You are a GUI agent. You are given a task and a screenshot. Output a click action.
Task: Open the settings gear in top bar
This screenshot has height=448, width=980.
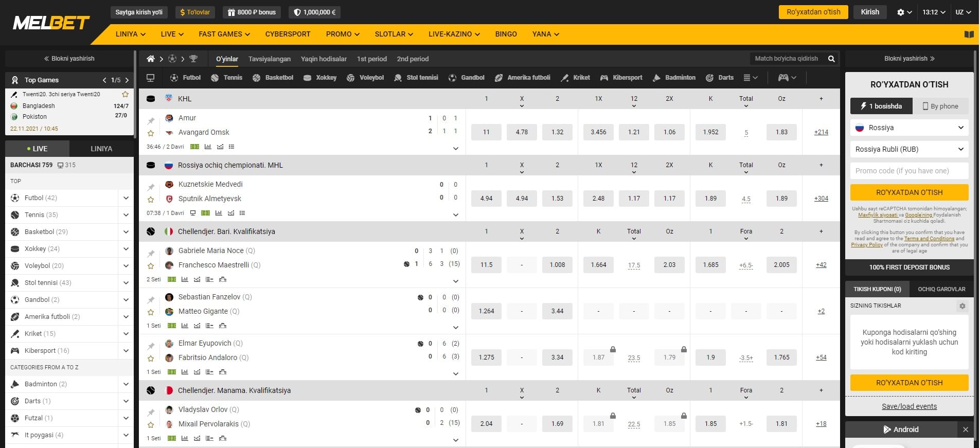click(904, 12)
